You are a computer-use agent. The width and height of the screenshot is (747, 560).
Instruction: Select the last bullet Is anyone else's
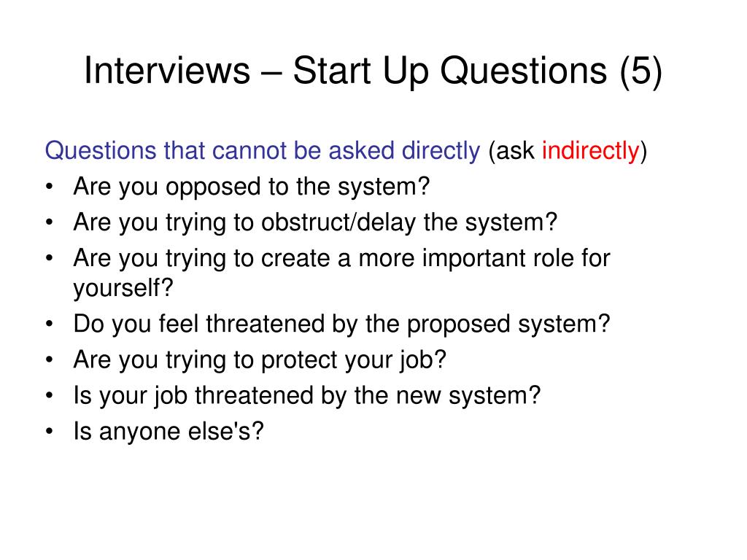(169, 432)
